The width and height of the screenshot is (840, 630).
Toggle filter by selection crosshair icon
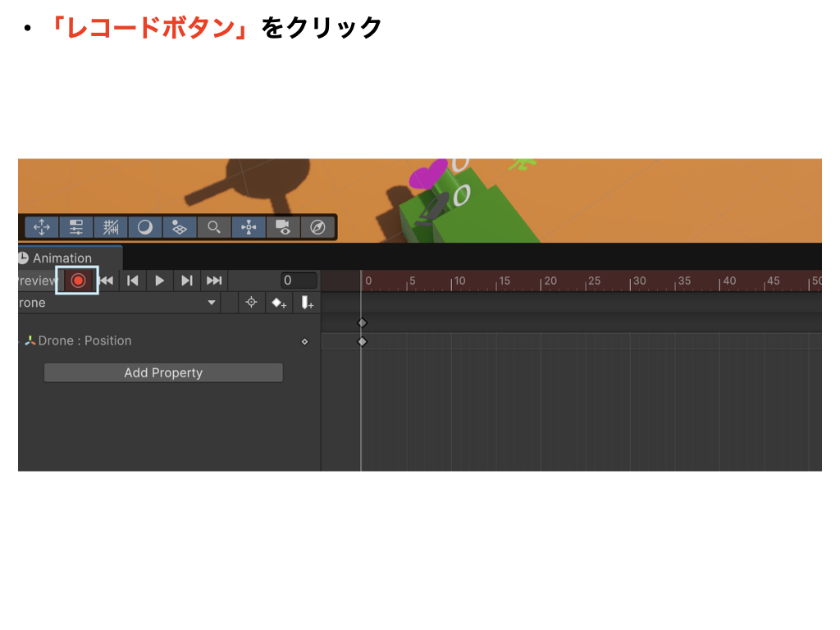252,303
